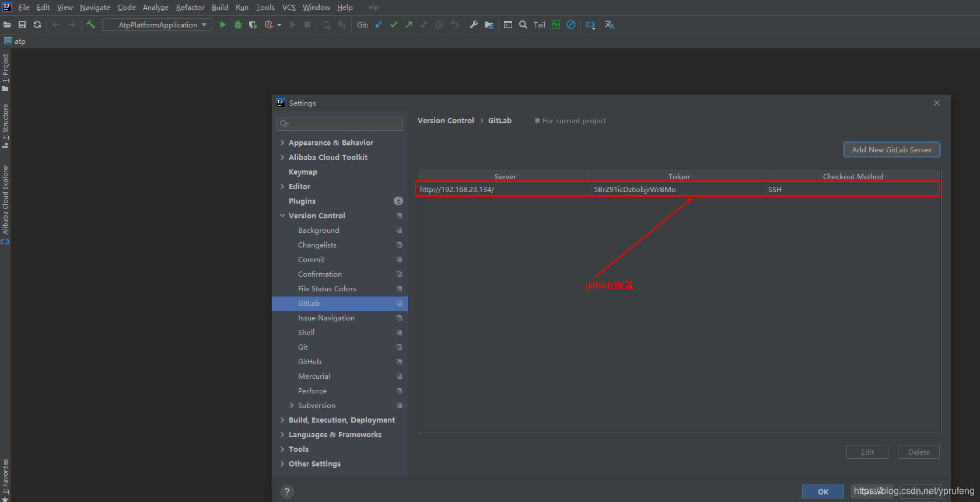This screenshot has width=980, height=502.
Task: Click the Debug bug icon
Action: coord(238,25)
